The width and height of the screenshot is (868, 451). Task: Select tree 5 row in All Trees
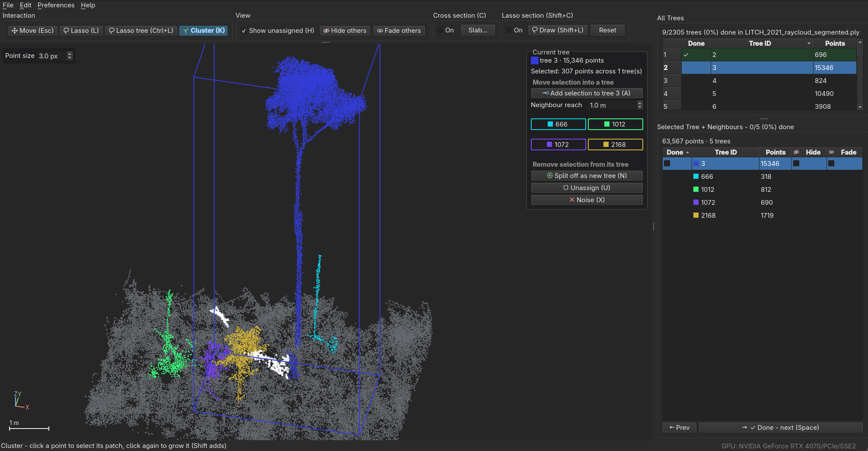[759, 94]
